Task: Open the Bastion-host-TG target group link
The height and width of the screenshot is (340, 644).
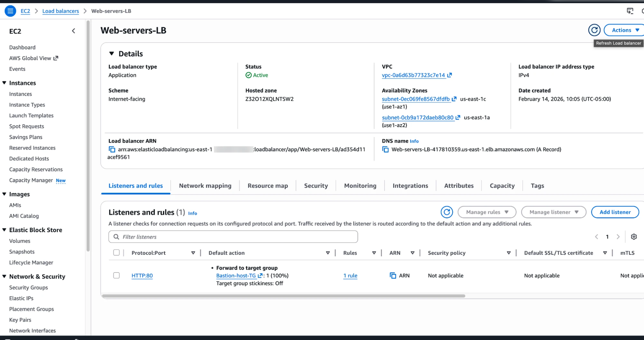Action: coord(236,276)
